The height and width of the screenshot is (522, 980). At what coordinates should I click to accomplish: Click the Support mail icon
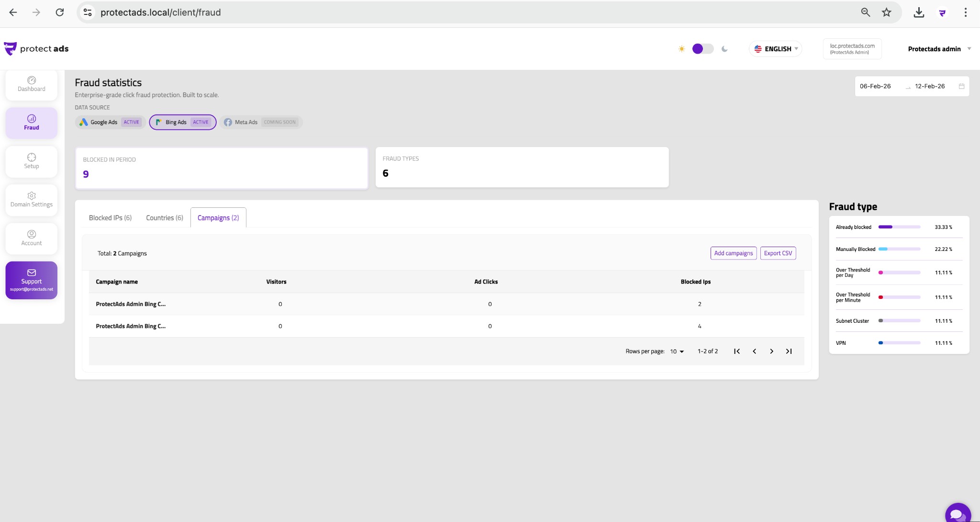pyautogui.click(x=32, y=272)
